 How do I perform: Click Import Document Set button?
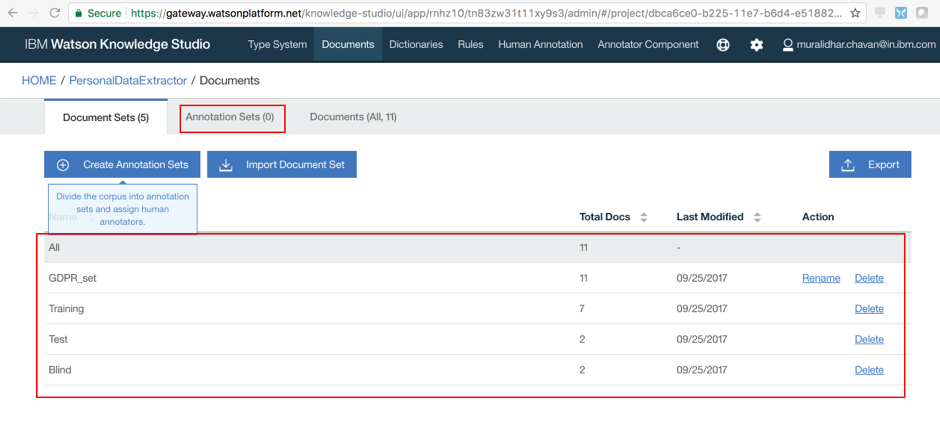coord(282,164)
